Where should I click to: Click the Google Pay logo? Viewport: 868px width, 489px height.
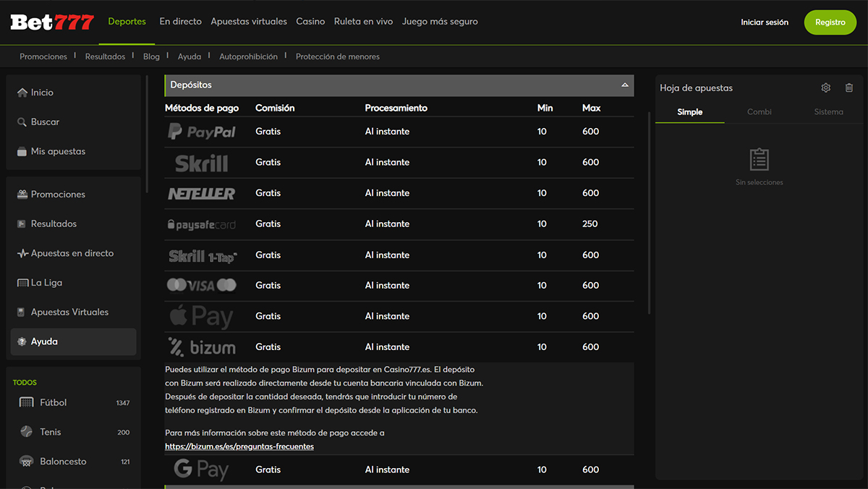click(x=201, y=470)
